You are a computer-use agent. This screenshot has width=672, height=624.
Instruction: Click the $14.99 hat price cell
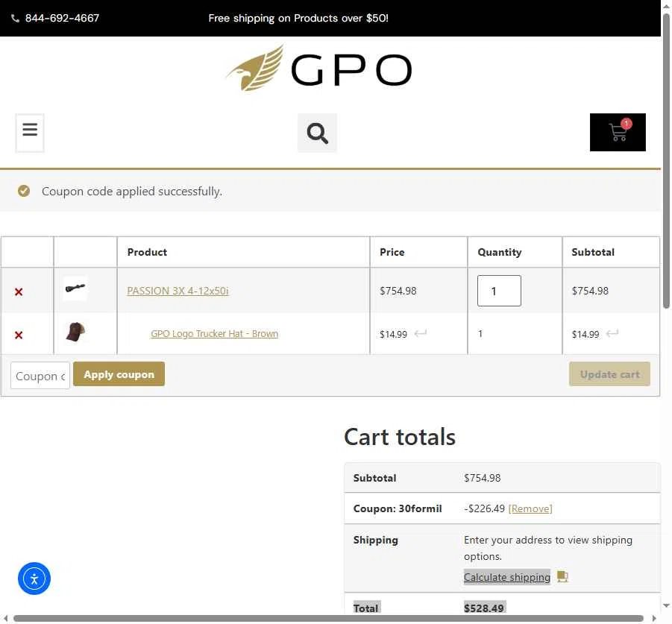[393, 334]
